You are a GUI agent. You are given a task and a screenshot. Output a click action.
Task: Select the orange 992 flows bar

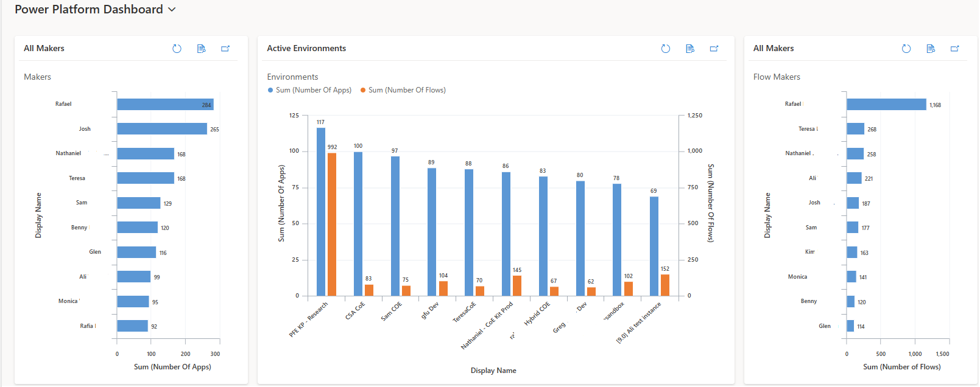click(x=332, y=225)
